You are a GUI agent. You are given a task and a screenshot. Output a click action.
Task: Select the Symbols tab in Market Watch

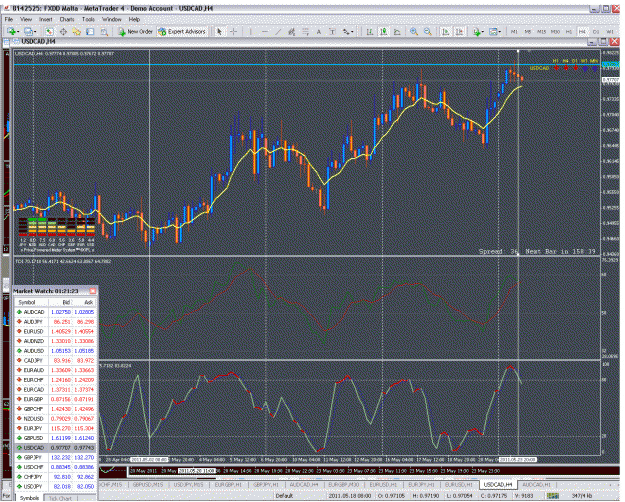(29, 498)
